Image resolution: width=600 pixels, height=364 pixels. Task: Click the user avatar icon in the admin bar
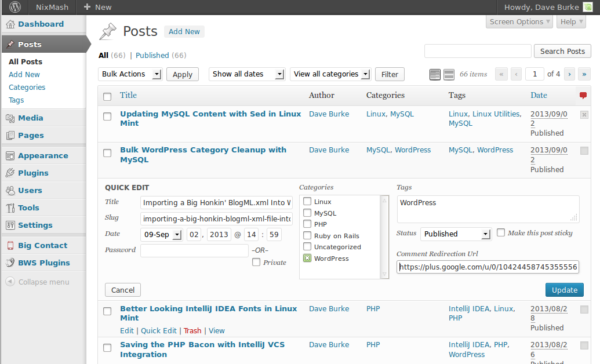point(588,7)
